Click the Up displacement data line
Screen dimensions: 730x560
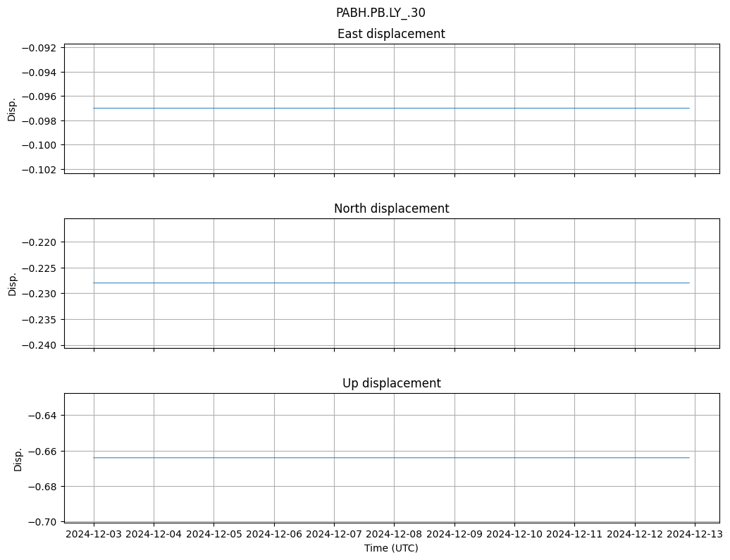(391, 458)
